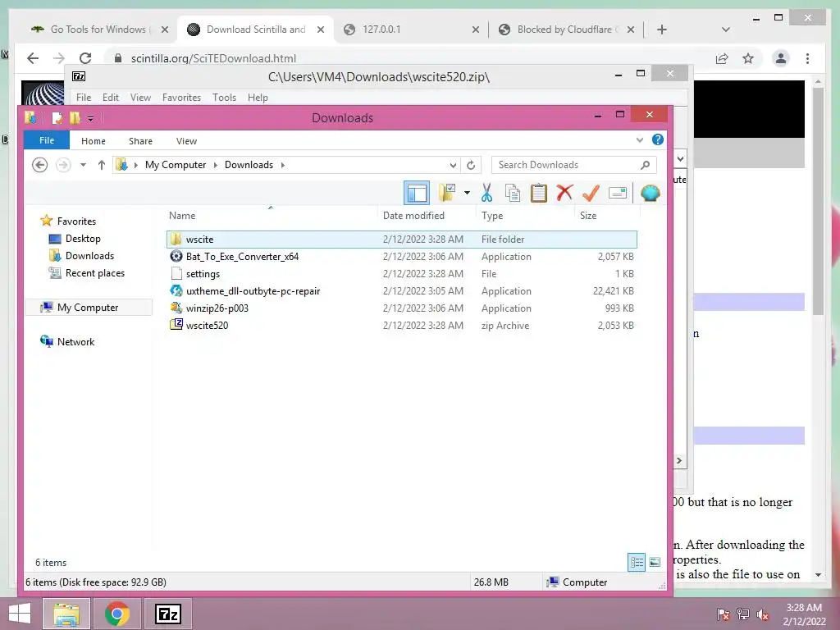The image size is (840, 630).
Task: Sort files by Date modified column
Action: click(x=413, y=216)
